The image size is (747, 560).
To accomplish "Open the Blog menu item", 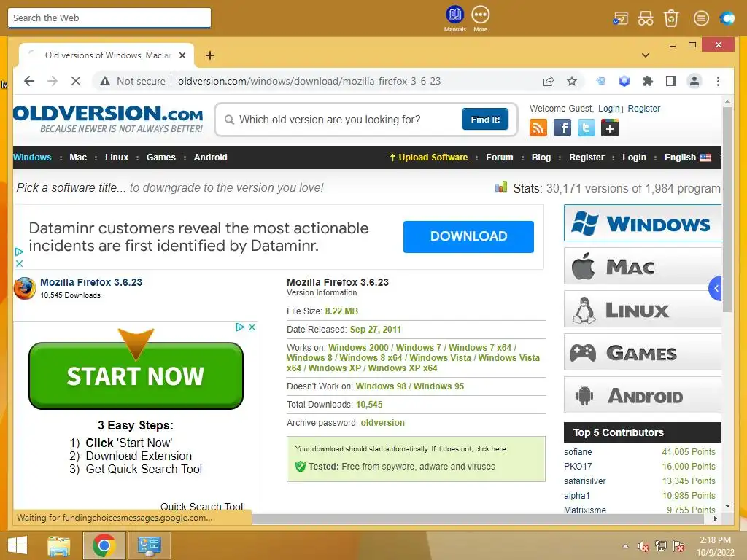I will pyautogui.click(x=541, y=157).
